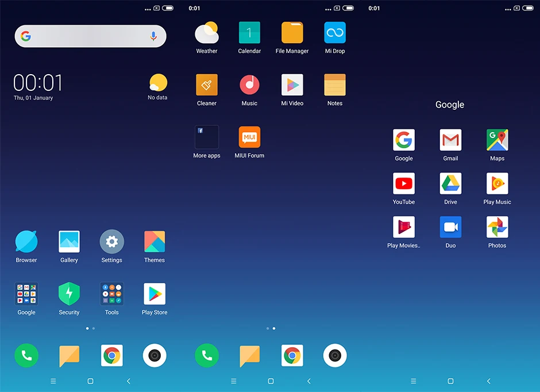Open Messaging app on first home screen dock
Viewport: 540px width, 392px height.
click(x=69, y=355)
